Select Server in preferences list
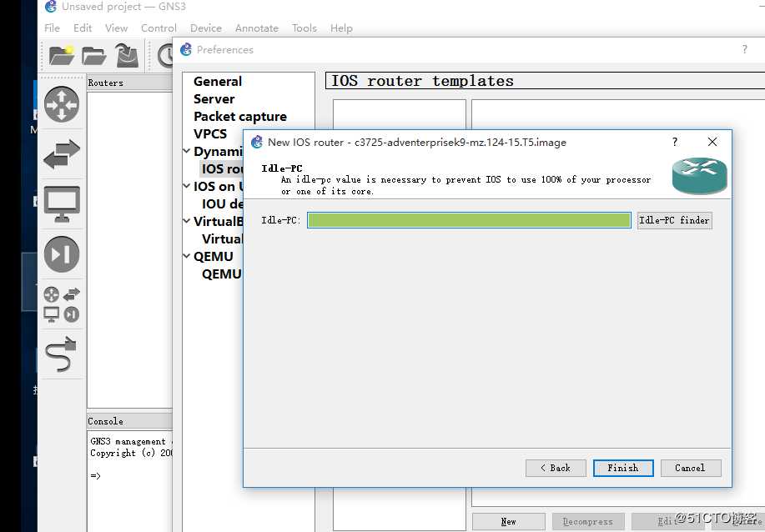 tap(214, 99)
